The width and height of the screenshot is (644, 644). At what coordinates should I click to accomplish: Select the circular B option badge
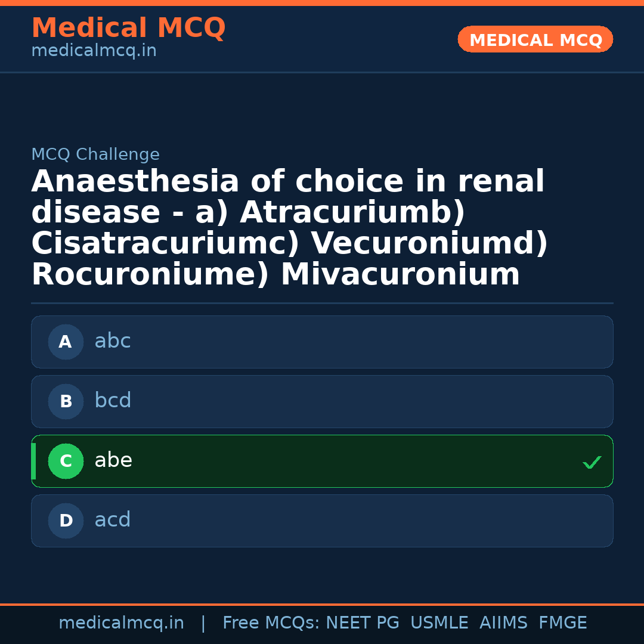[66, 401]
